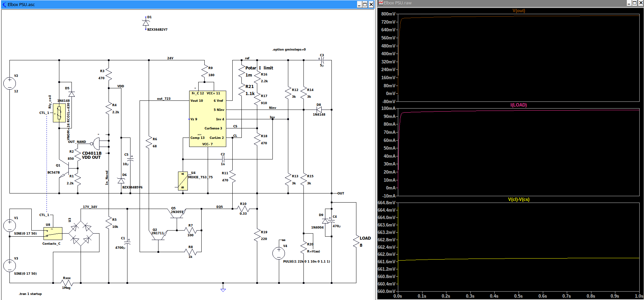
Task: Click the I(LOAD) trace label
Action: click(519, 105)
